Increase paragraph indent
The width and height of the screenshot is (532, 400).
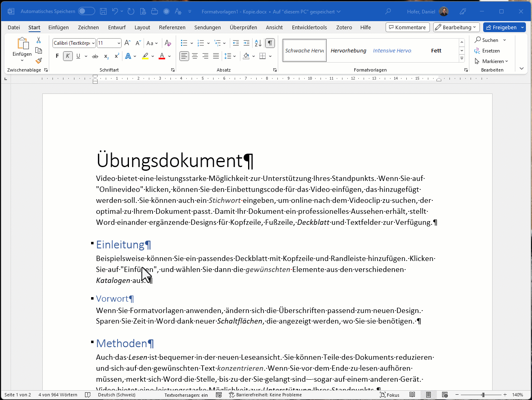point(246,43)
